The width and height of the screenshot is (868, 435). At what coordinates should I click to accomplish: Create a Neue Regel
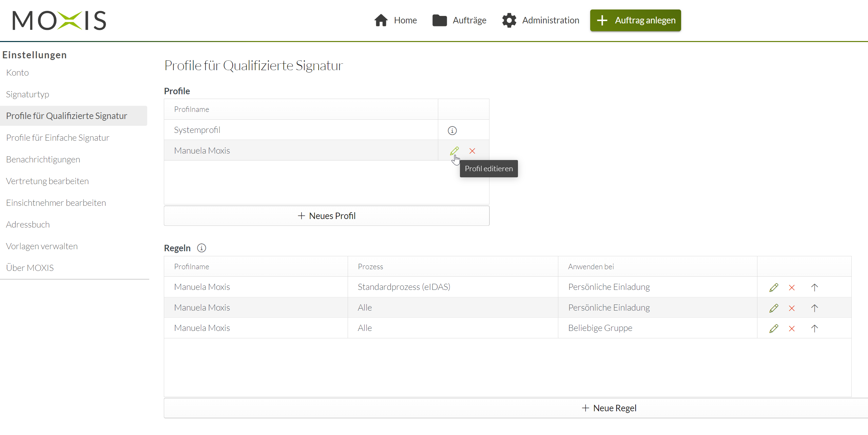click(x=609, y=408)
